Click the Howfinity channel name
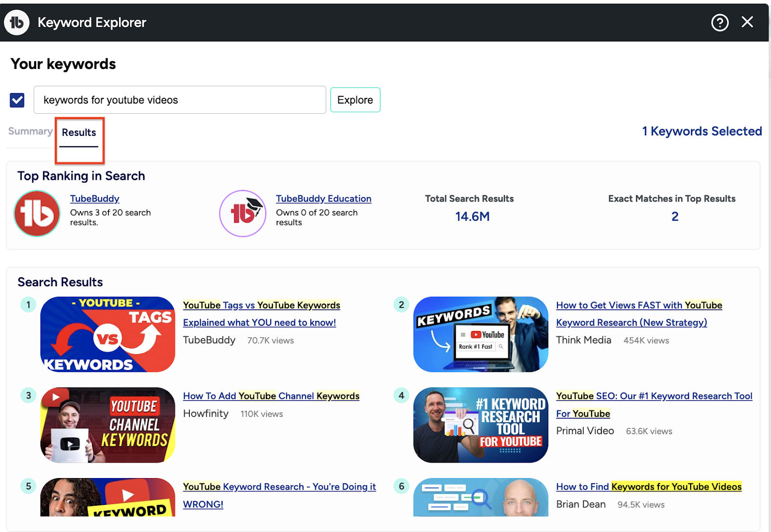 click(206, 413)
